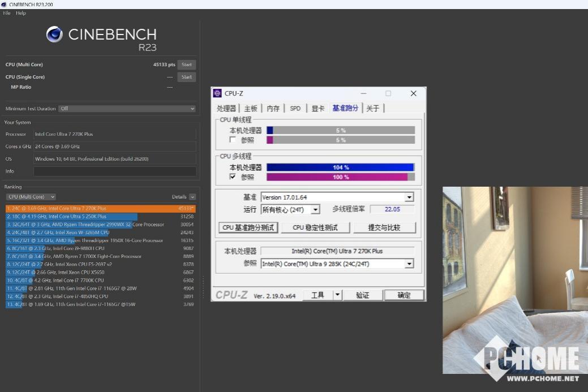Open the 工具 dropdown arrow in CPU-Z
Screen dimensions: 588x392
coord(337,295)
